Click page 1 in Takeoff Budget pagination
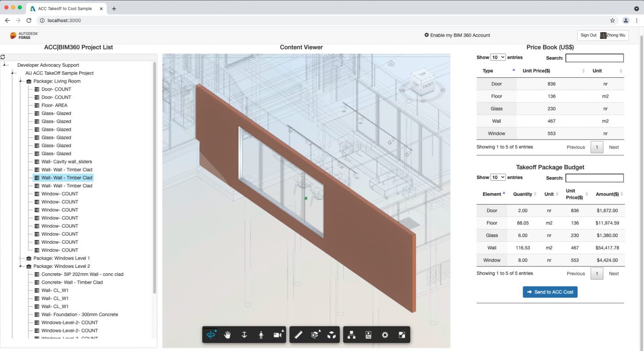The height and width of the screenshot is (351, 644). pyautogui.click(x=597, y=274)
